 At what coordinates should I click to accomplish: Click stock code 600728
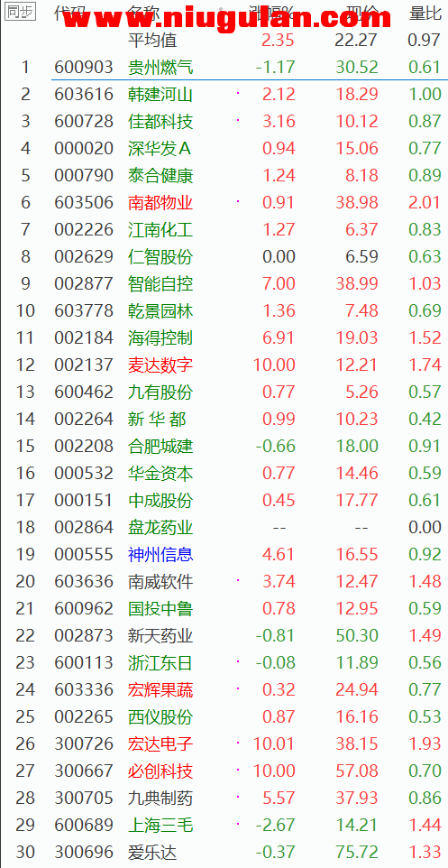[84, 121]
